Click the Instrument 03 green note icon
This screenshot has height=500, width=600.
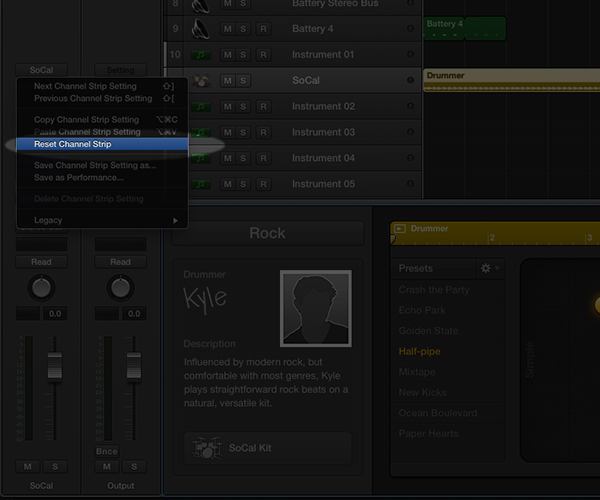(x=201, y=133)
